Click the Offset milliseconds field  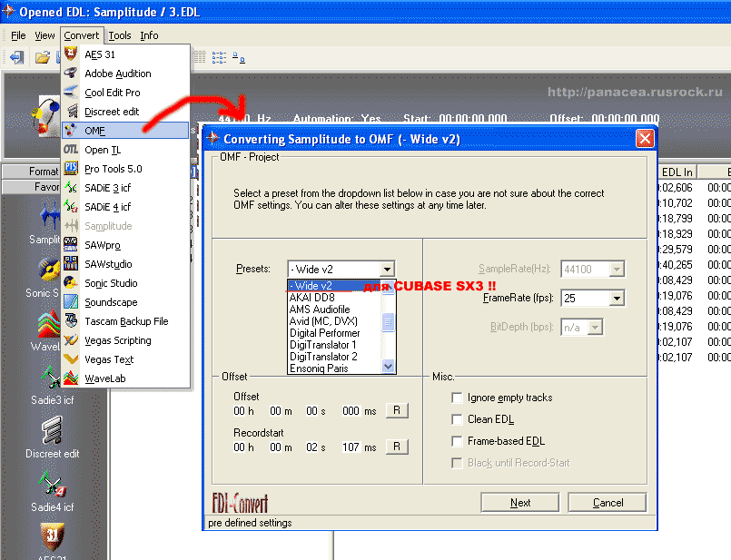coord(351,411)
